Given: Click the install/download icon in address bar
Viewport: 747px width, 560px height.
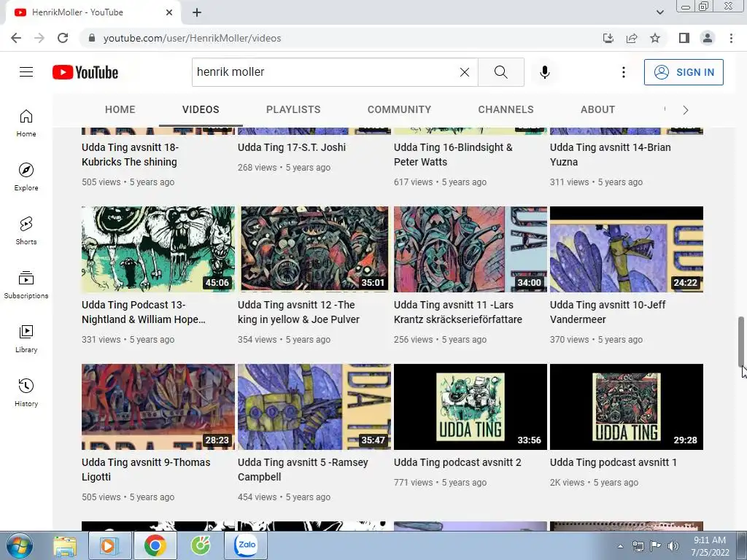Looking at the screenshot, I should pyautogui.click(x=608, y=38).
